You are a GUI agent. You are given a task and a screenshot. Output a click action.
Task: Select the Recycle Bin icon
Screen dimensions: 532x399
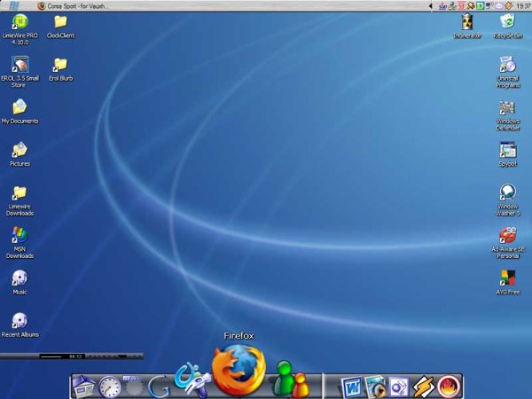pyautogui.click(x=507, y=21)
